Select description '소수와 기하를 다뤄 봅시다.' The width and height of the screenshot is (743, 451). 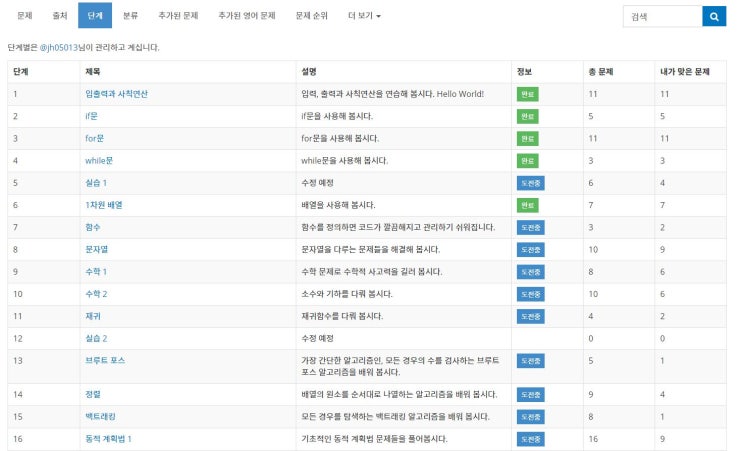pyautogui.click(x=347, y=294)
